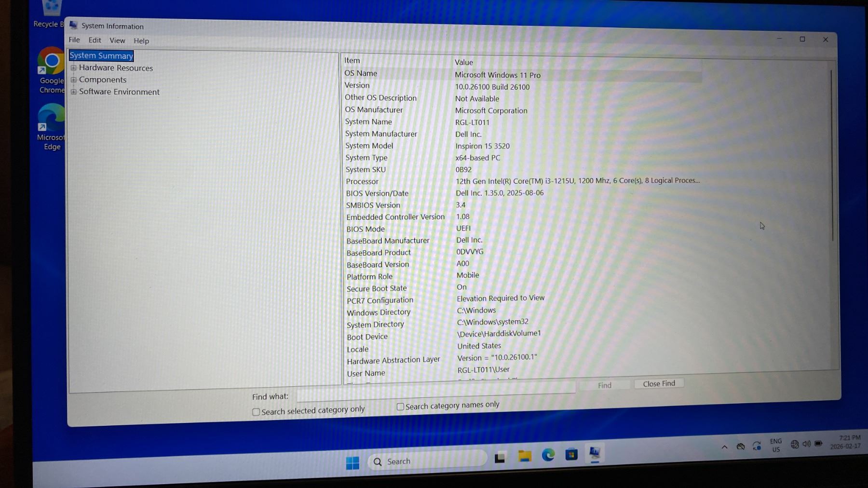868x488 pixels.
Task: Open the volume speaker tray icon
Action: pyautogui.click(x=806, y=444)
